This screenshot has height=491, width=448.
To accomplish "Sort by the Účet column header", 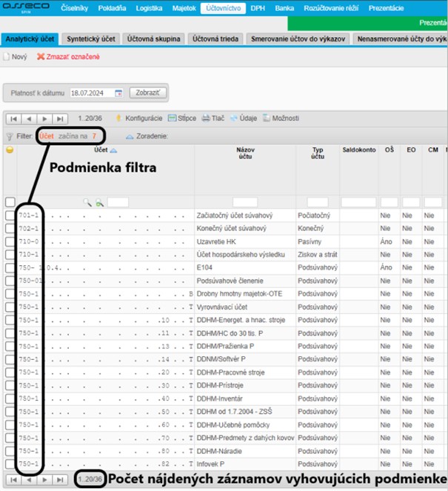I will coord(100,150).
